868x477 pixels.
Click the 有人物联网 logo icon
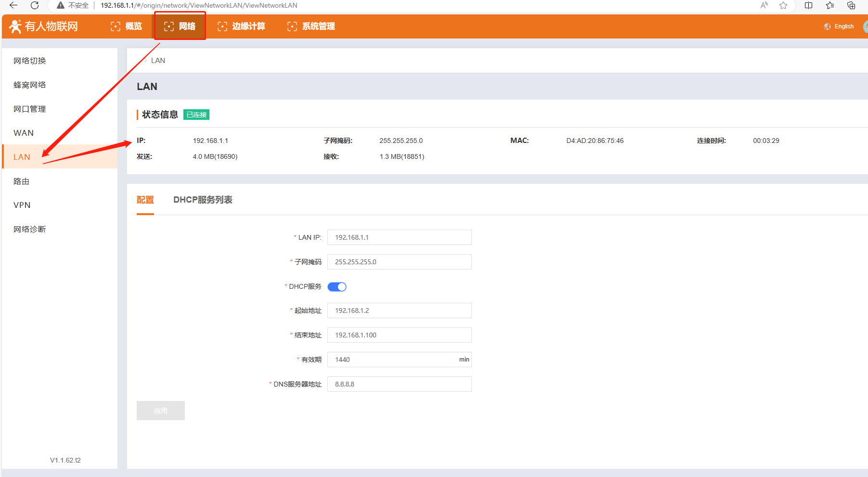(15, 26)
